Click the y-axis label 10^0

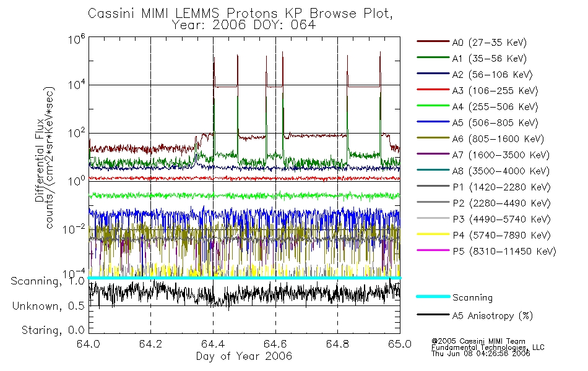(77, 181)
